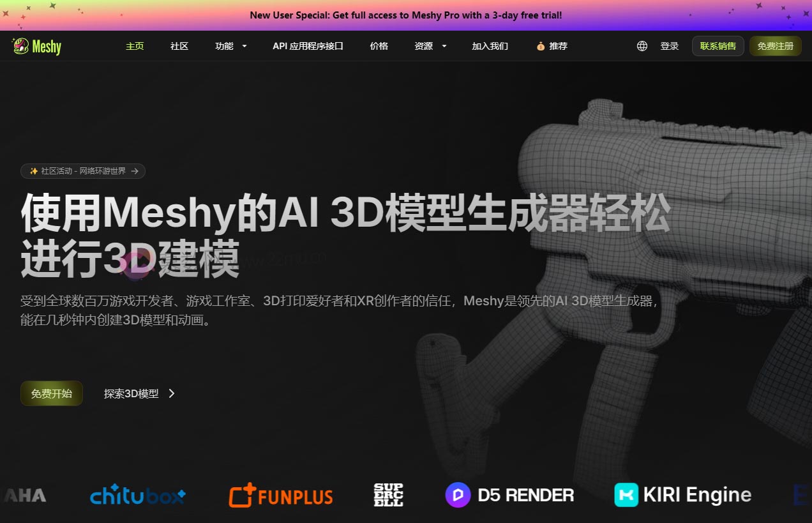Click the FUNPLUS partner logo
This screenshot has width=812, height=523.
tap(281, 496)
